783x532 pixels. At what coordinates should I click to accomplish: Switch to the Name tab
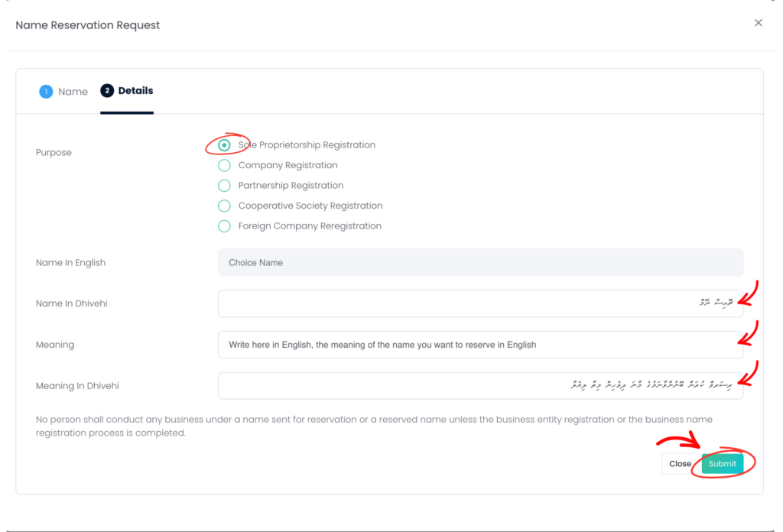(x=63, y=91)
